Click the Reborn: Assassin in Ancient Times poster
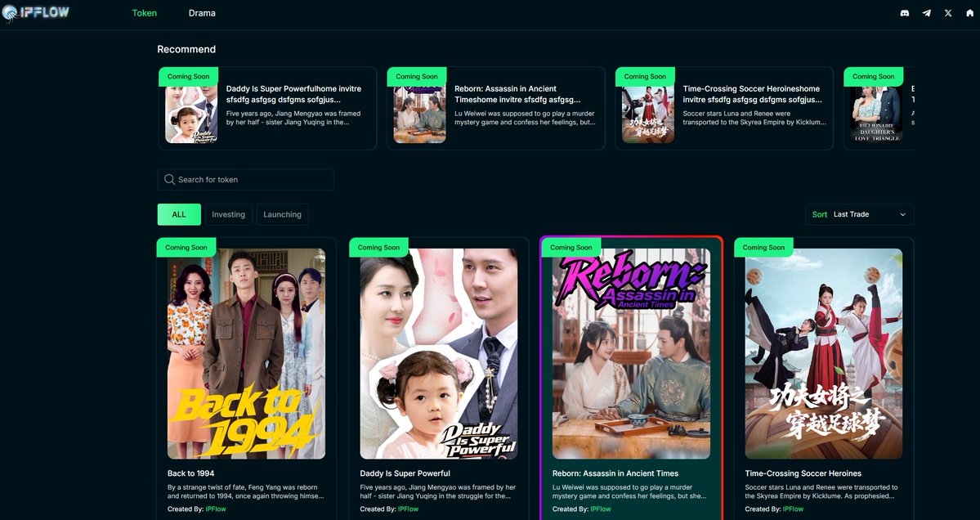The image size is (980, 520). pos(631,354)
